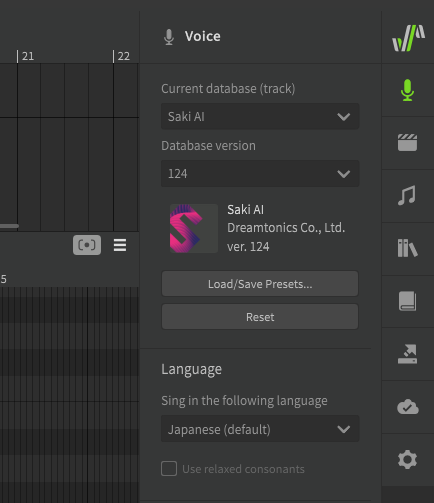Toggle the auto-scroll playhead follow button
Image resolution: width=434 pixels, height=503 pixels.
[x=87, y=245]
